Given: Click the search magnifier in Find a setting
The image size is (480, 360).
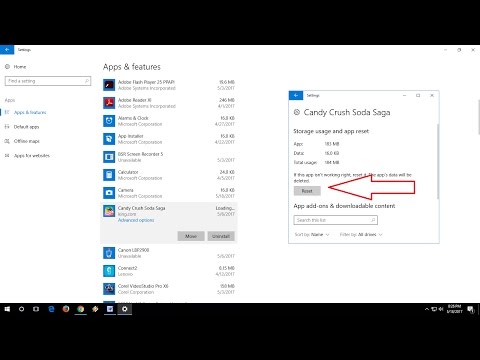Looking at the screenshot, I should [87, 81].
